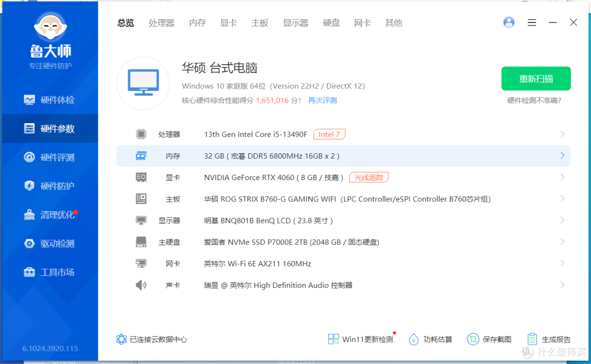Click version number 6.1024.3920.115
Image resolution: width=591 pixels, height=364 pixels.
[50, 348]
